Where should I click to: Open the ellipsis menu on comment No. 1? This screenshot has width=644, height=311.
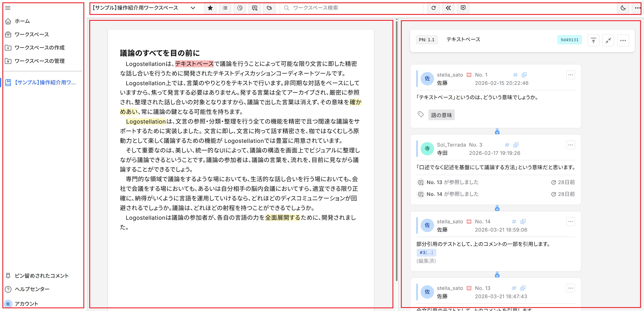tap(571, 75)
